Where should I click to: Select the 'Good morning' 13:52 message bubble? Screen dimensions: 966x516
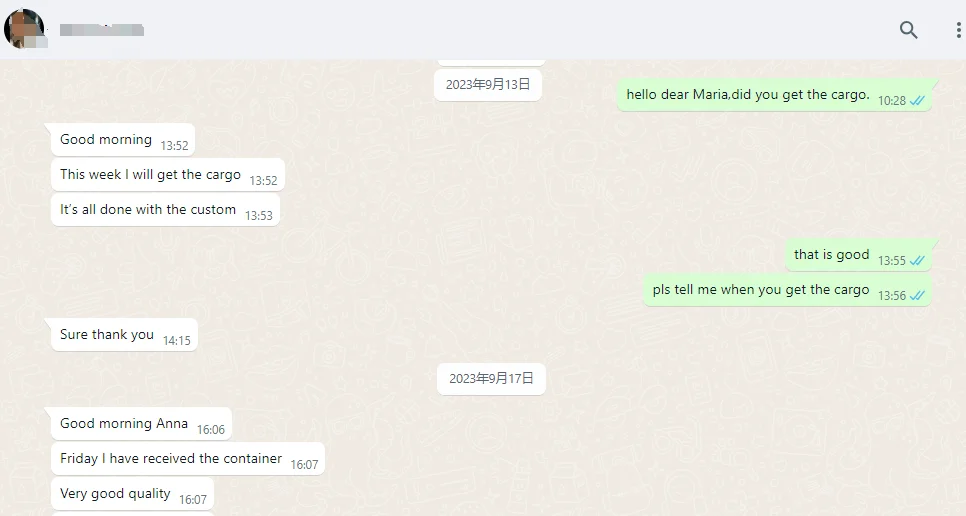[x=123, y=140]
